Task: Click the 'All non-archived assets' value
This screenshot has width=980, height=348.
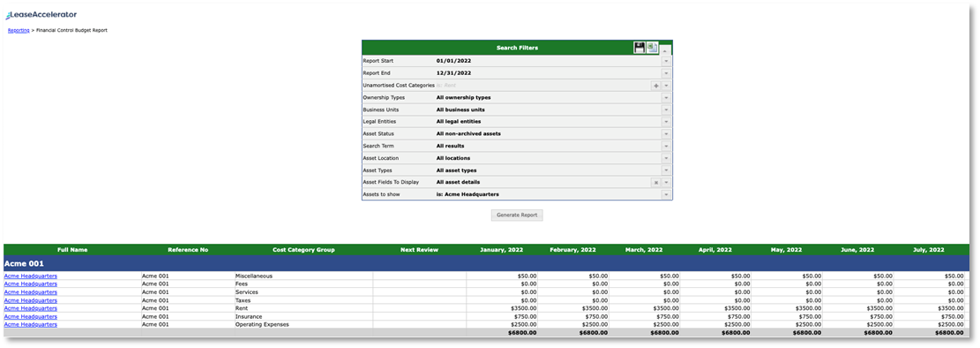Action: pos(468,134)
